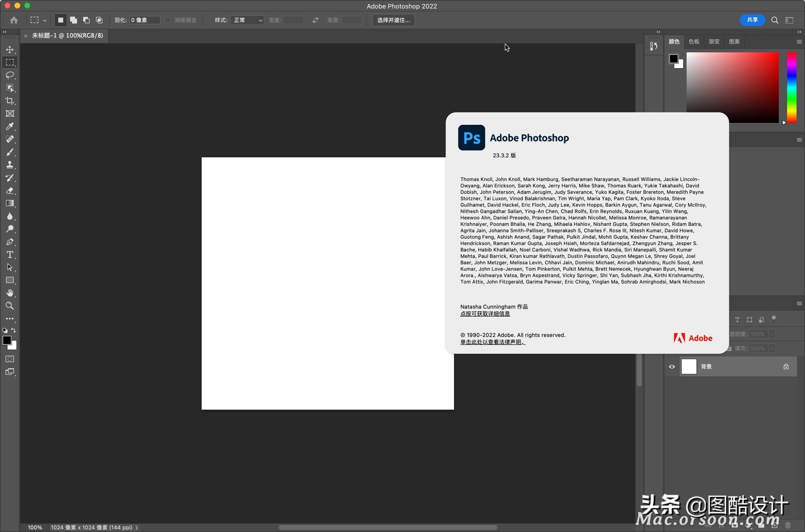Enable the 消除锯齿 anti-alias checkbox
The width and height of the screenshot is (805, 532).
pyautogui.click(x=168, y=20)
